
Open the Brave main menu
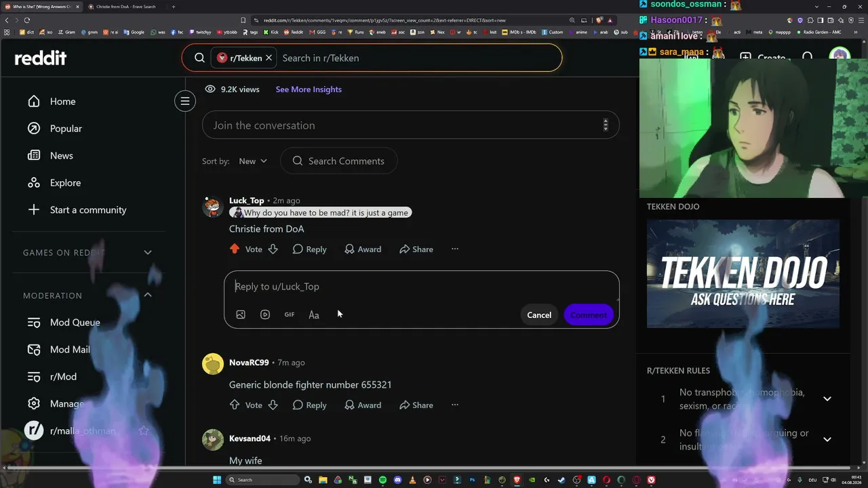(860, 20)
